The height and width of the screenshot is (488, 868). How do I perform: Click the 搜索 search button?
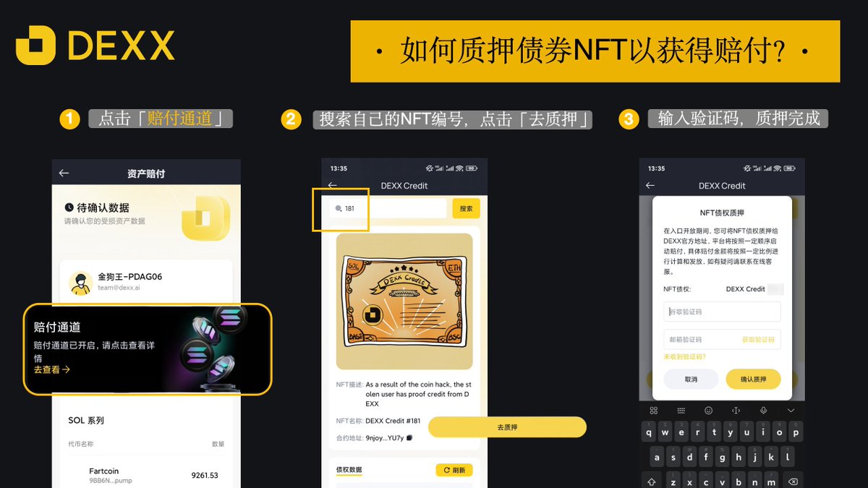coord(466,208)
